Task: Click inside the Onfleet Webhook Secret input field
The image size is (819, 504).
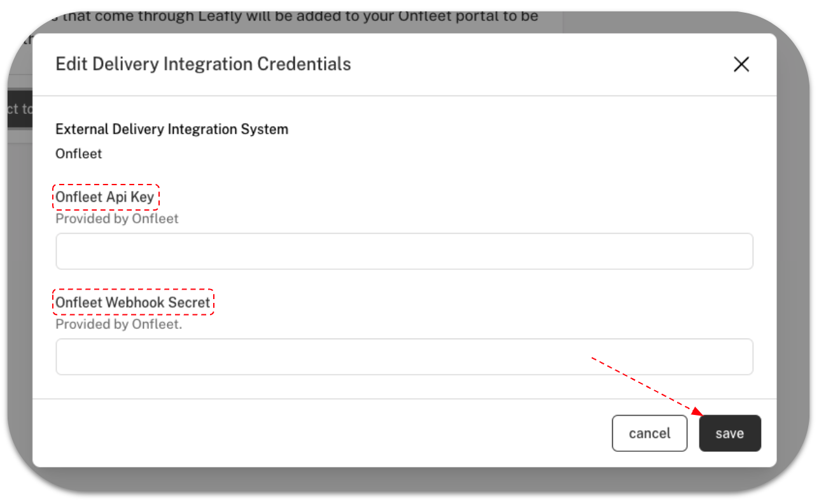Action: [403, 356]
